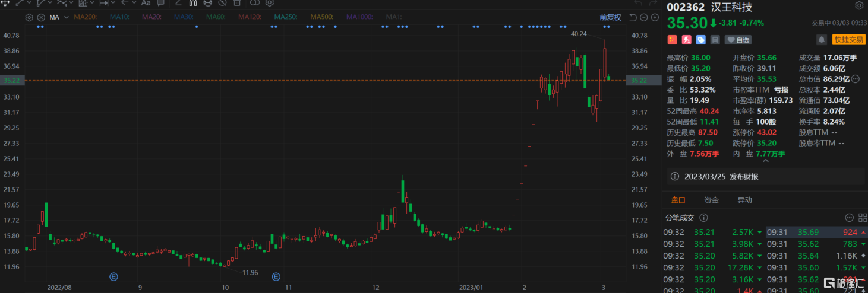Image resolution: width=868 pixels, height=293 pixels.
Task: Click the MA120 indicator label
Action: [x=250, y=17]
